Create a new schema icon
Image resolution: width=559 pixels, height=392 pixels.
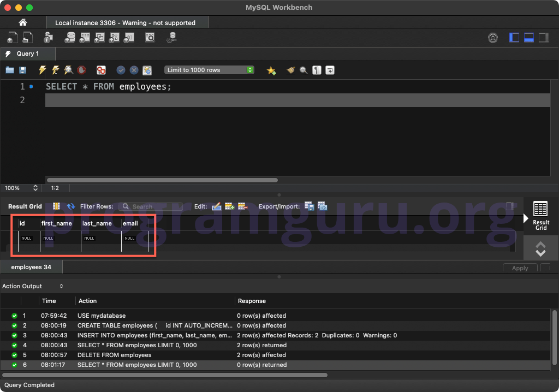pos(70,38)
